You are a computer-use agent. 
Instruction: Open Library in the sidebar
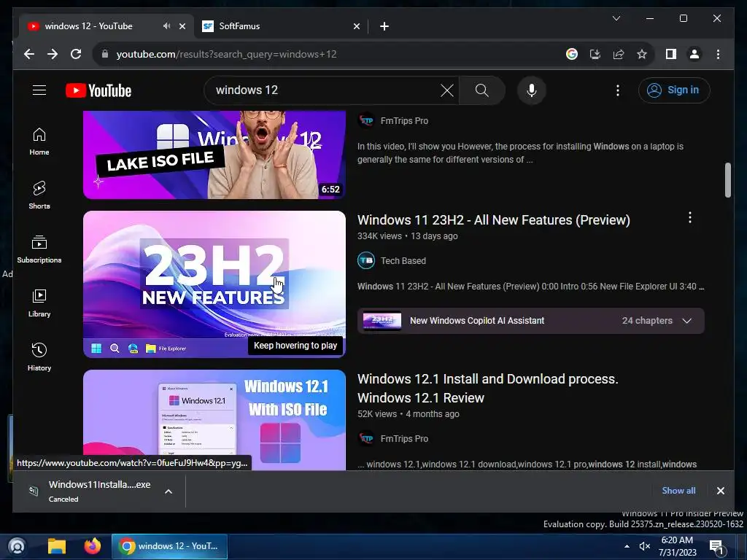(39, 303)
